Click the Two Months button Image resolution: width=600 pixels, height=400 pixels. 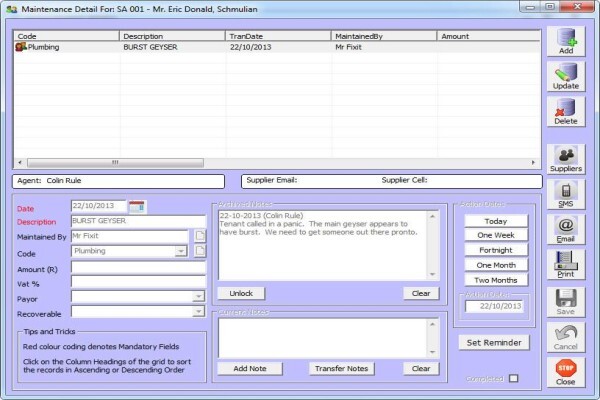point(496,280)
